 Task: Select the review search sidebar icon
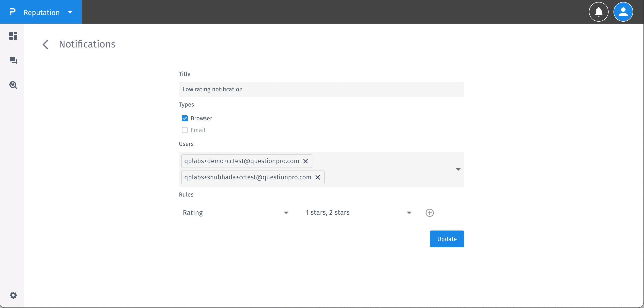[x=13, y=85]
